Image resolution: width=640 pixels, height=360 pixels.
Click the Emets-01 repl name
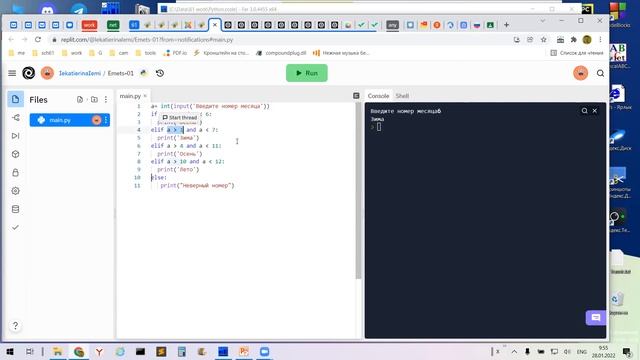tap(121, 73)
